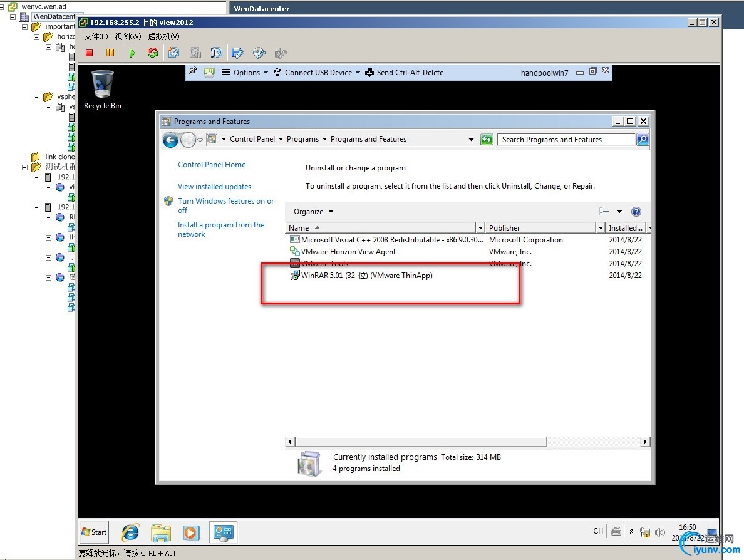
Task: Open the 虚拟机(V) menu
Action: (163, 36)
